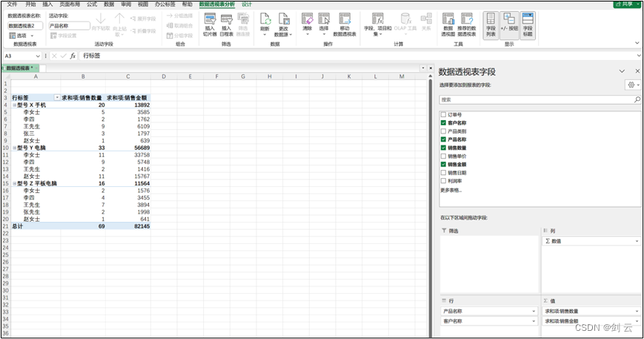This screenshot has width=644, height=339.
Task: Collapse the 型号 Z 平板电脑 group
Action: (14, 184)
